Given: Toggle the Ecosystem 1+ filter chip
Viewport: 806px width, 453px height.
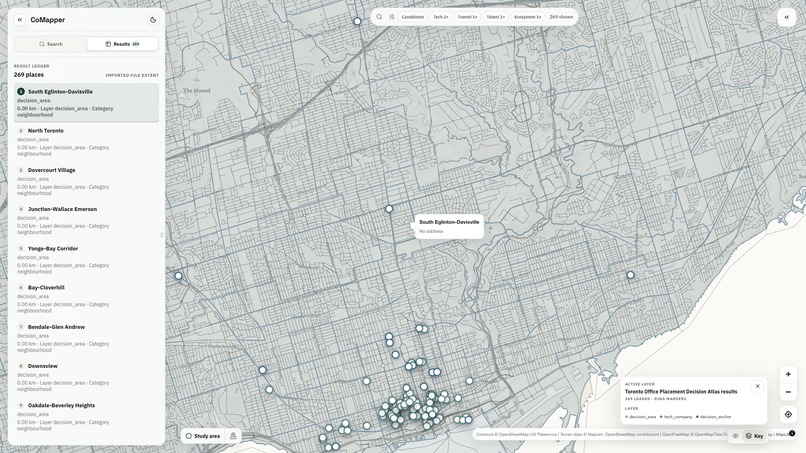Looking at the screenshot, I should pos(527,17).
